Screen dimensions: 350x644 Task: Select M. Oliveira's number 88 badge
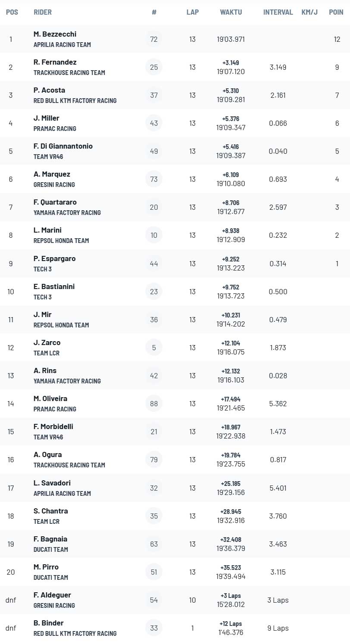(154, 404)
